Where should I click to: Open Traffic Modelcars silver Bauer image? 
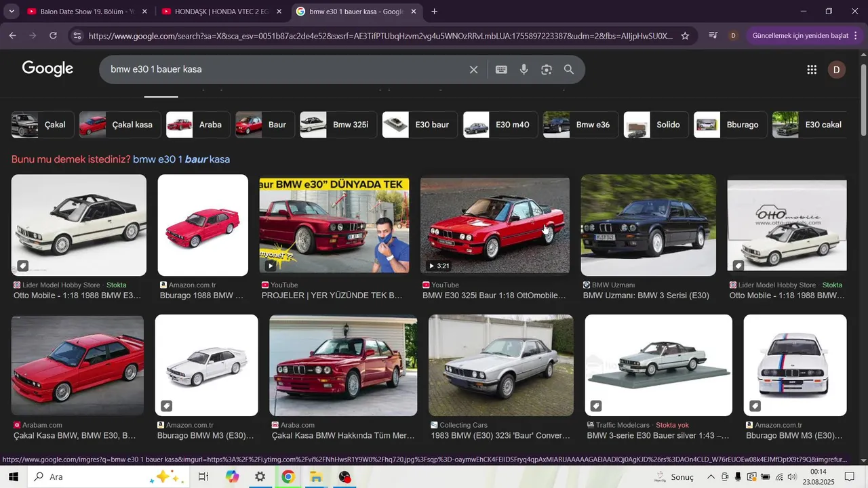click(x=658, y=365)
